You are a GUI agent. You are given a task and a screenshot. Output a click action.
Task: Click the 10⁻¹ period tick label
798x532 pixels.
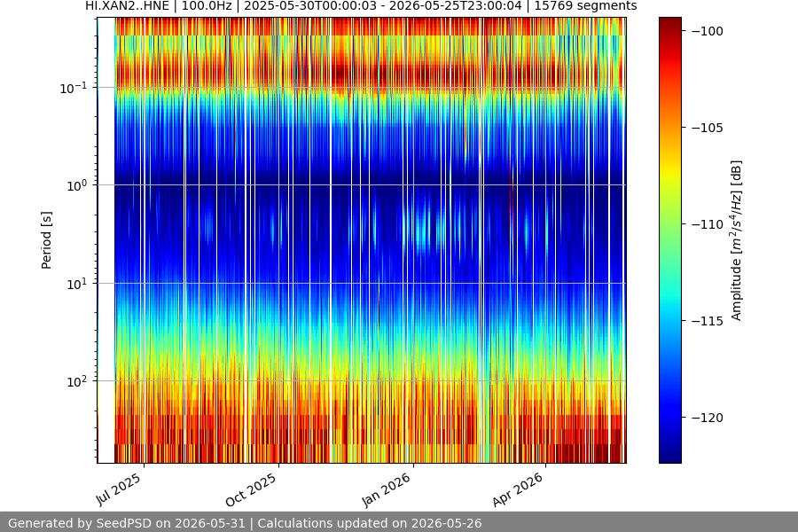pyautogui.click(x=73, y=88)
